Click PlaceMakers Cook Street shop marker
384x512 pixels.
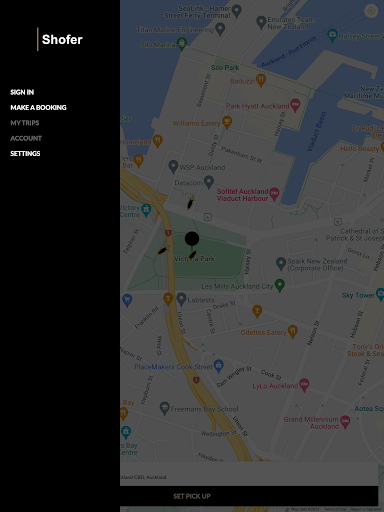point(219,366)
